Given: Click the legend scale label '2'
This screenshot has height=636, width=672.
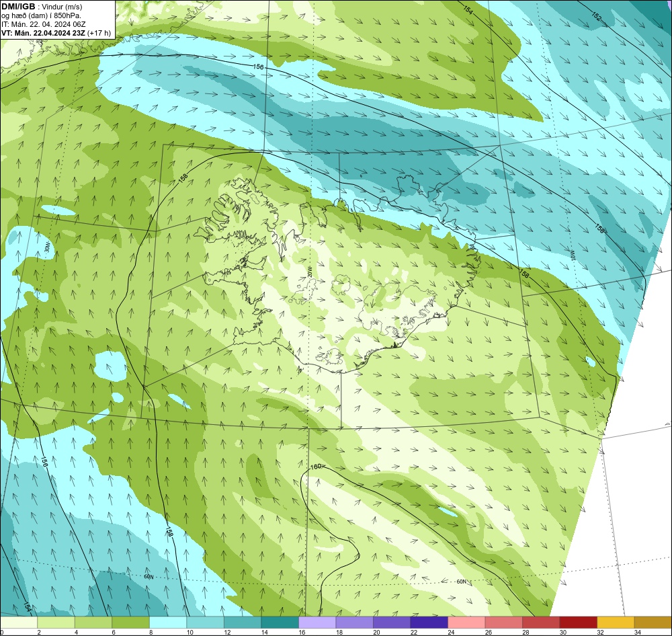Looking at the screenshot, I should point(39,632).
